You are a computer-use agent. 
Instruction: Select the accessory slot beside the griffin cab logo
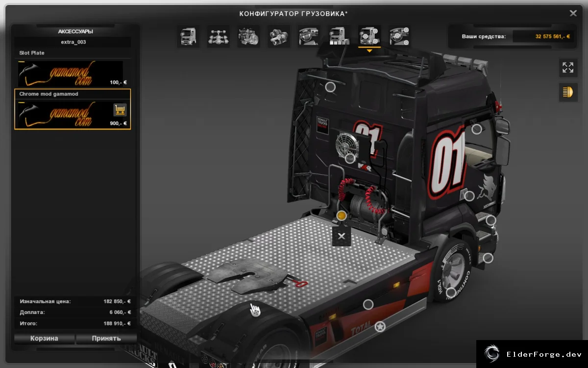[469, 196]
